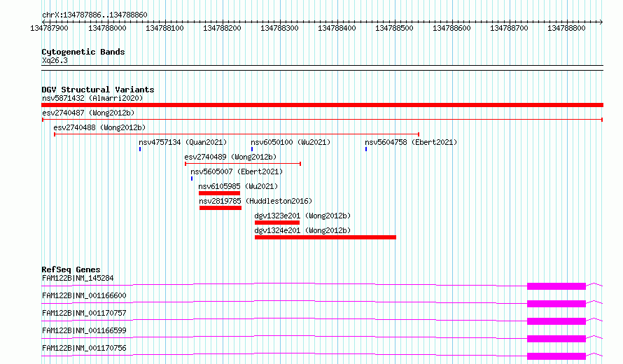The image size is (623, 364).
Task: Click the red bar under dgv1324e201
Action: (x=325, y=237)
